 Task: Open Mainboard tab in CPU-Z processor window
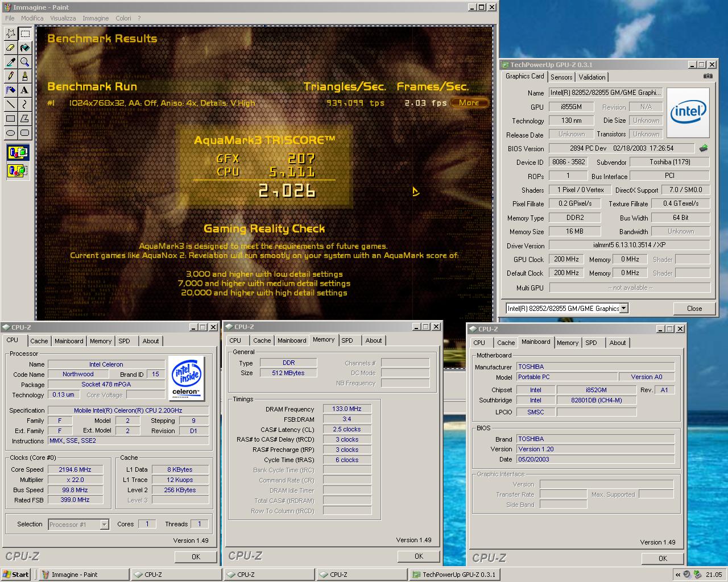(x=69, y=341)
